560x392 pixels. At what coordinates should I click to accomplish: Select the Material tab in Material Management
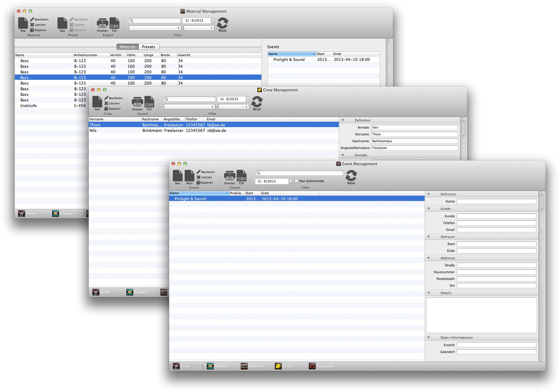coord(127,47)
